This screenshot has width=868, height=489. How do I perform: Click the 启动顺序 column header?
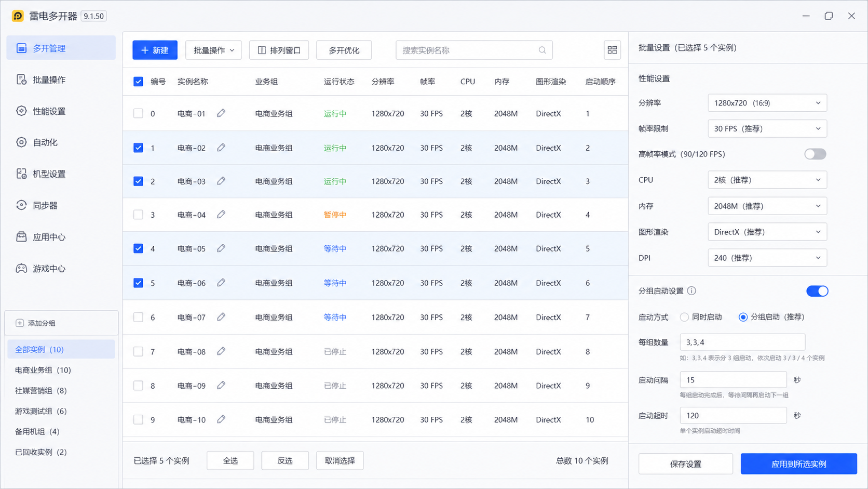600,82
